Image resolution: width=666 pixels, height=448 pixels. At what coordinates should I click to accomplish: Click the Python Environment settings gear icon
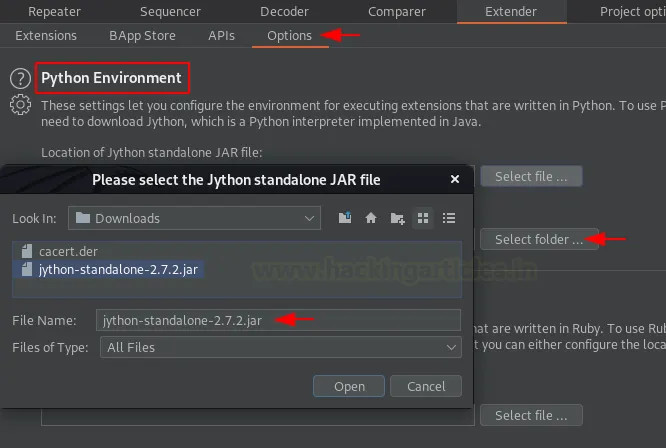coord(19,104)
